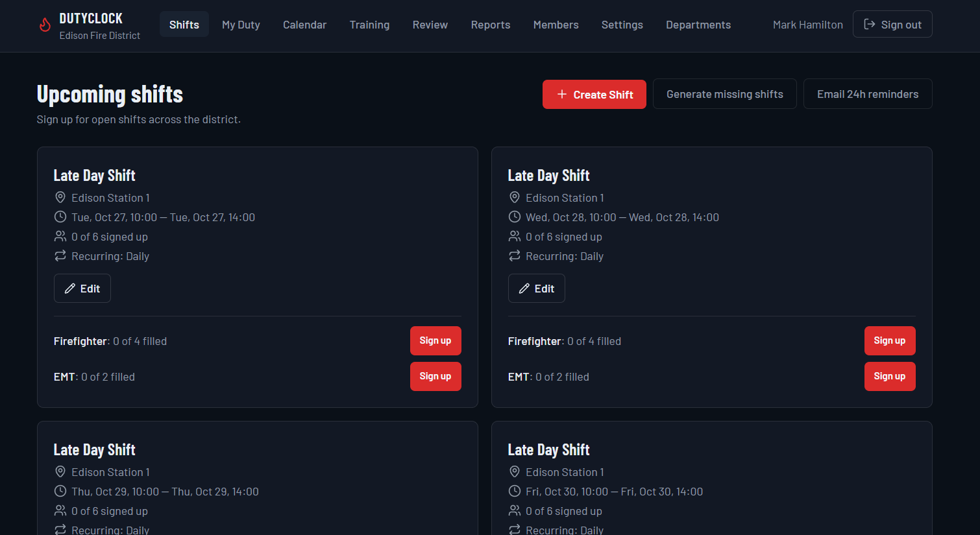
Task: Send the Email 24h reminders
Action: pos(868,94)
